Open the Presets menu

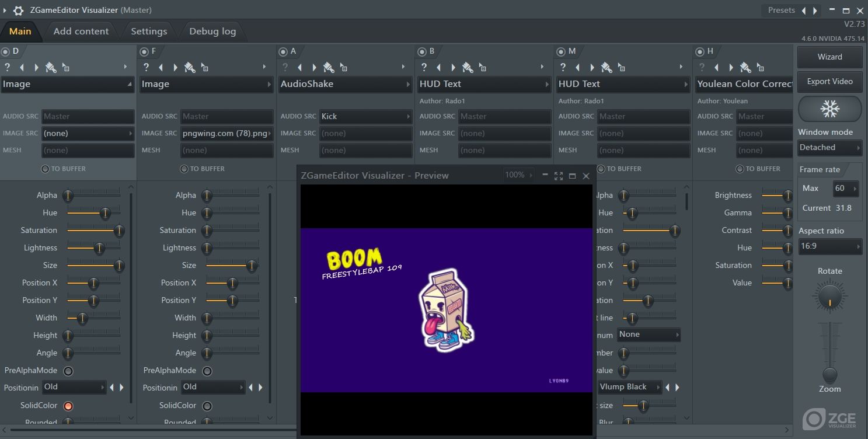[x=782, y=11]
